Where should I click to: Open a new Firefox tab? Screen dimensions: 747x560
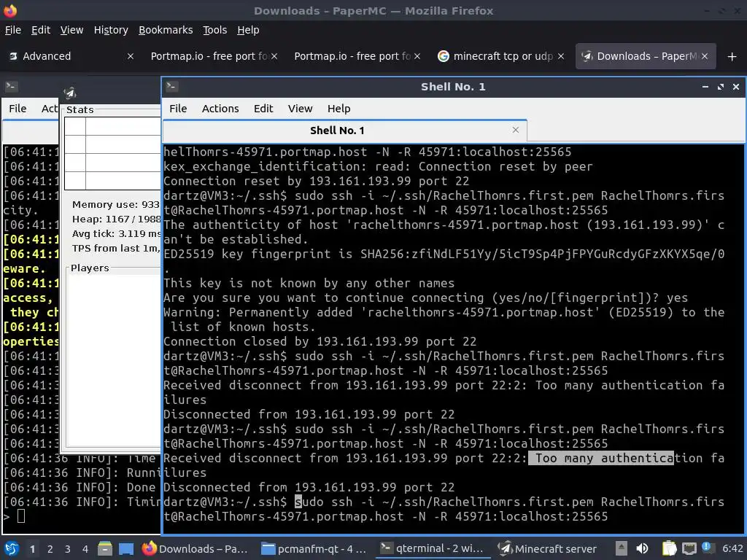coord(732,57)
